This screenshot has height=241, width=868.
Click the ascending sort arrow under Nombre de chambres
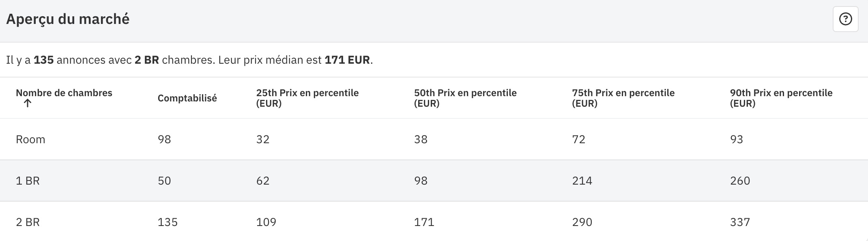pyautogui.click(x=27, y=103)
